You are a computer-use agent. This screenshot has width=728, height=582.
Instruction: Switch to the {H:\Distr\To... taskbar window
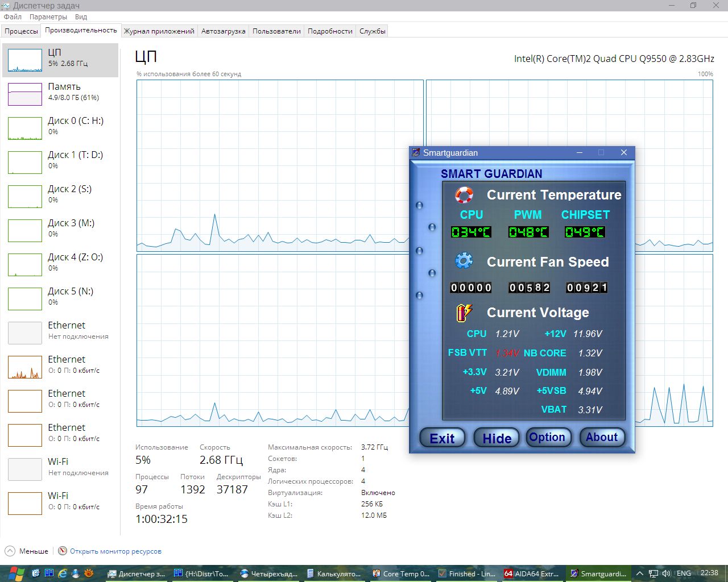pos(203,573)
